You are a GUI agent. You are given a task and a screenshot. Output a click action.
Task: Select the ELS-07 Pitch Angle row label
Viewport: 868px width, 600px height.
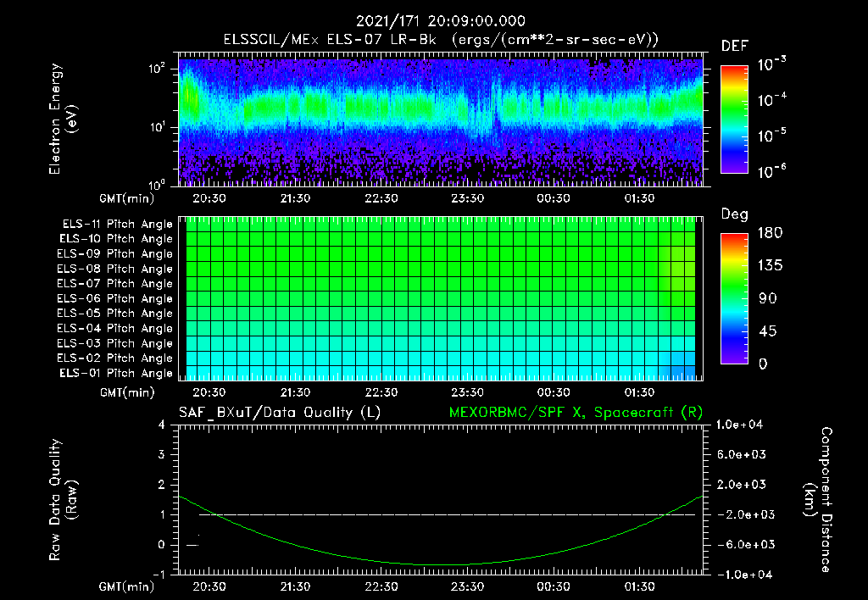click(114, 283)
